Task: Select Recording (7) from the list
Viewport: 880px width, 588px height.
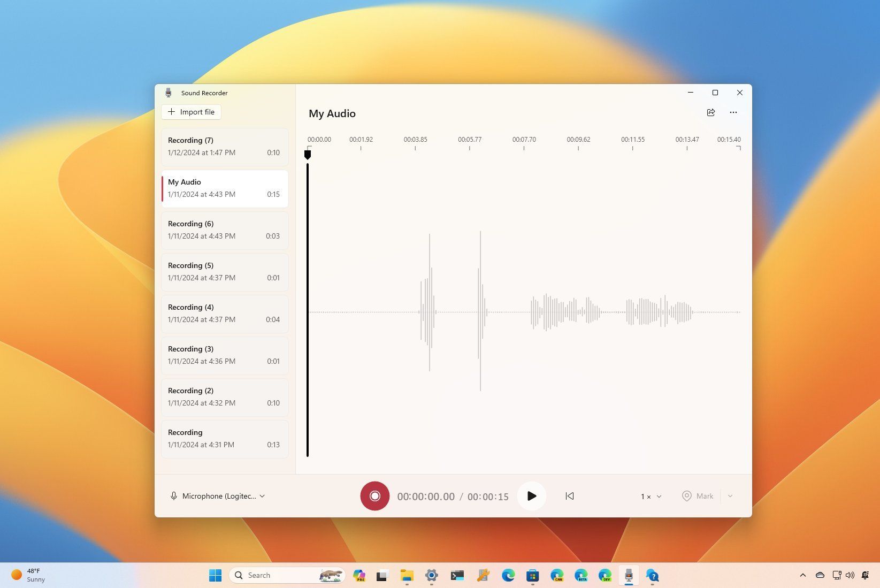Action: point(224,147)
